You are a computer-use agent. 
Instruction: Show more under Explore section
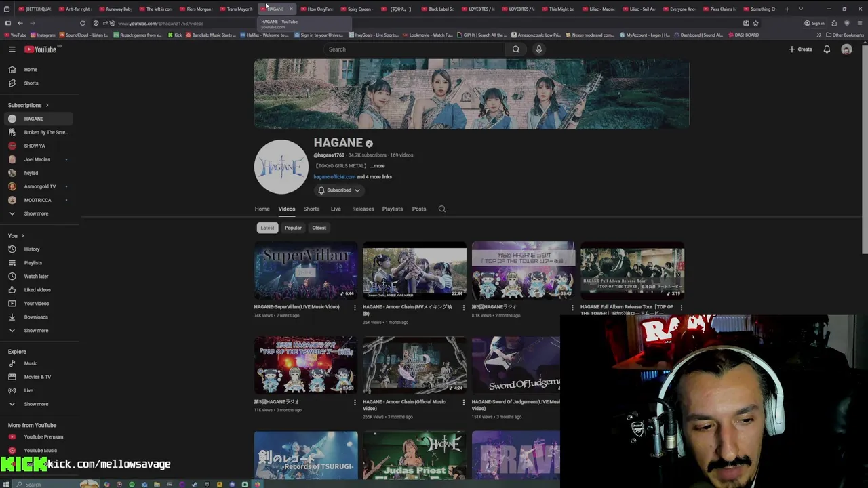tap(37, 404)
